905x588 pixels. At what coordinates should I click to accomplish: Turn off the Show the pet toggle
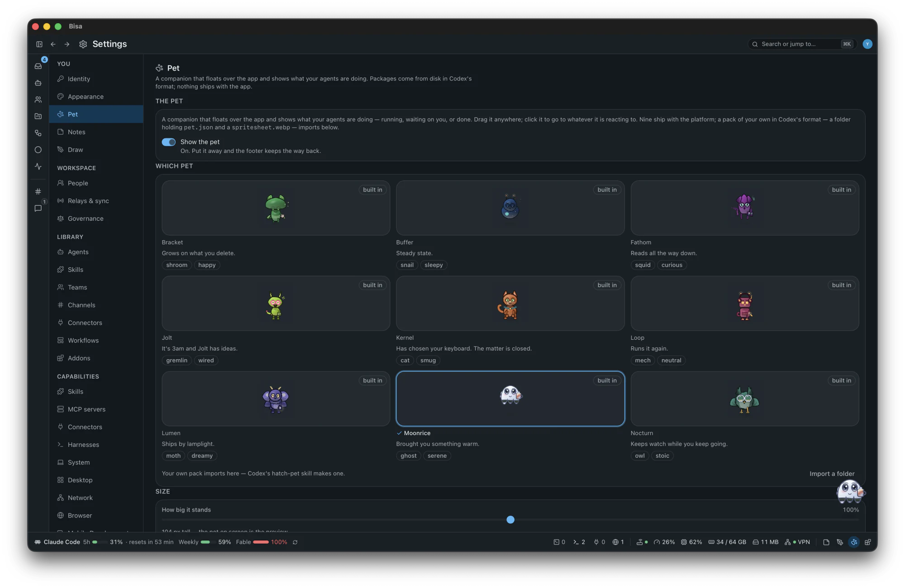click(x=169, y=142)
